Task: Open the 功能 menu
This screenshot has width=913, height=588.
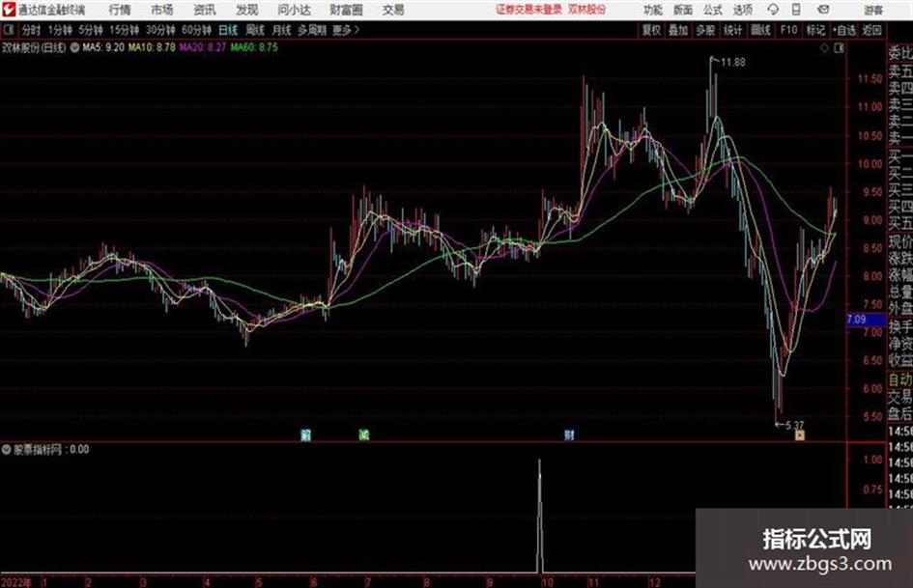Action: 653,10
